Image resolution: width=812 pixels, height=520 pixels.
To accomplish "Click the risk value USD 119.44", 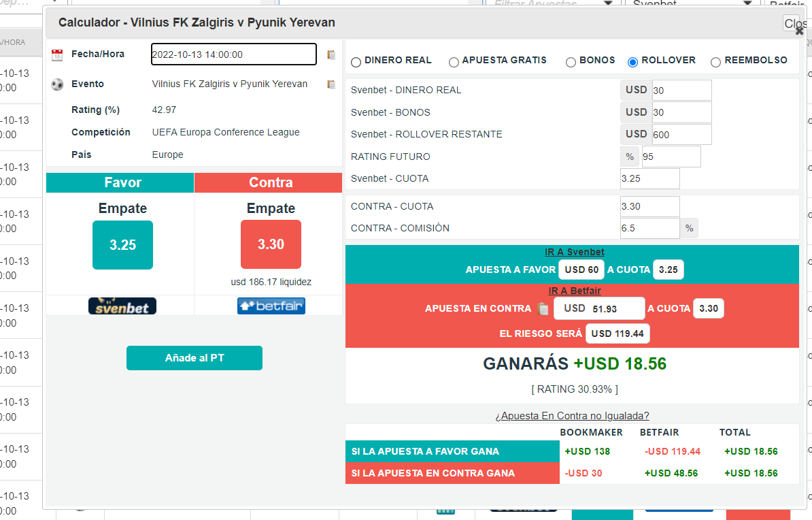I will [x=618, y=334].
